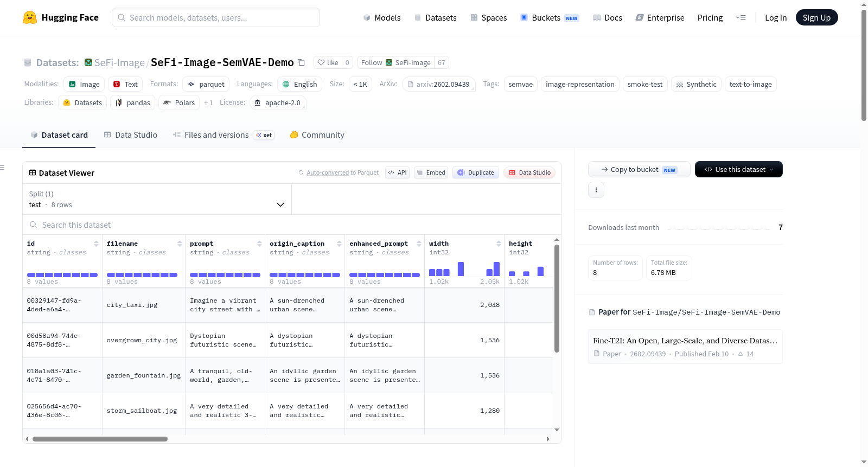The height and width of the screenshot is (467, 868).
Task: Open the Pricing page
Action: (x=710, y=17)
